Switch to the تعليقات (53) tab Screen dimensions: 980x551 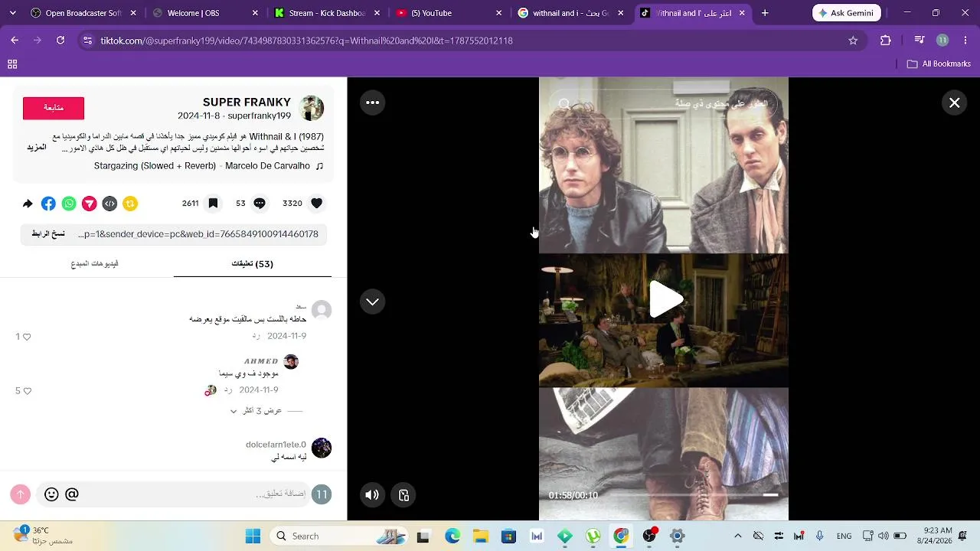tap(253, 264)
